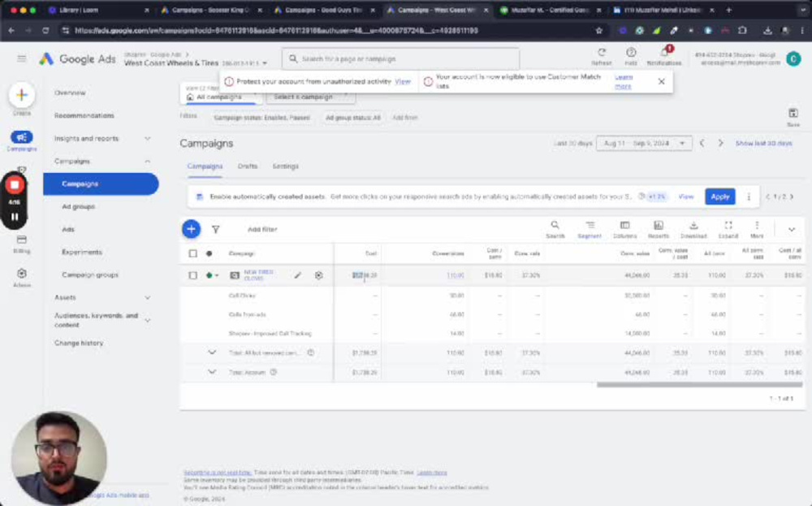The width and height of the screenshot is (812, 506).
Task: Dismiss the notification banner
Action: point(661,81)
